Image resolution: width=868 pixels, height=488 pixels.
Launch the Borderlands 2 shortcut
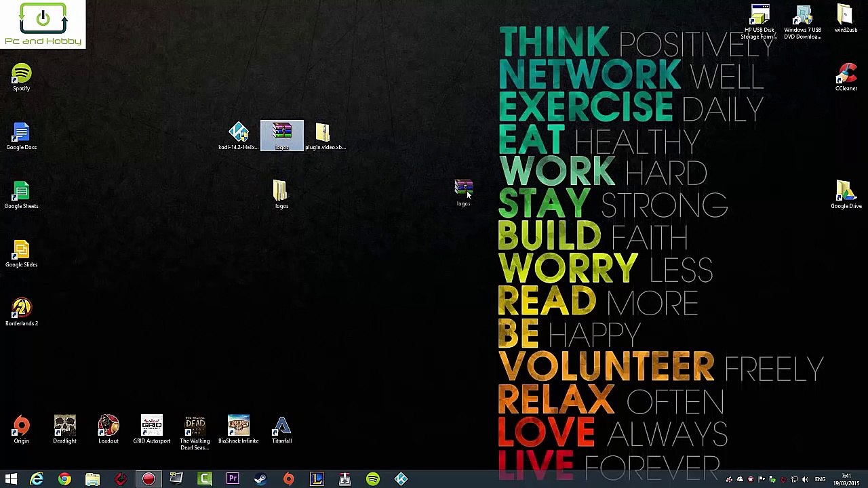point(21,313)
